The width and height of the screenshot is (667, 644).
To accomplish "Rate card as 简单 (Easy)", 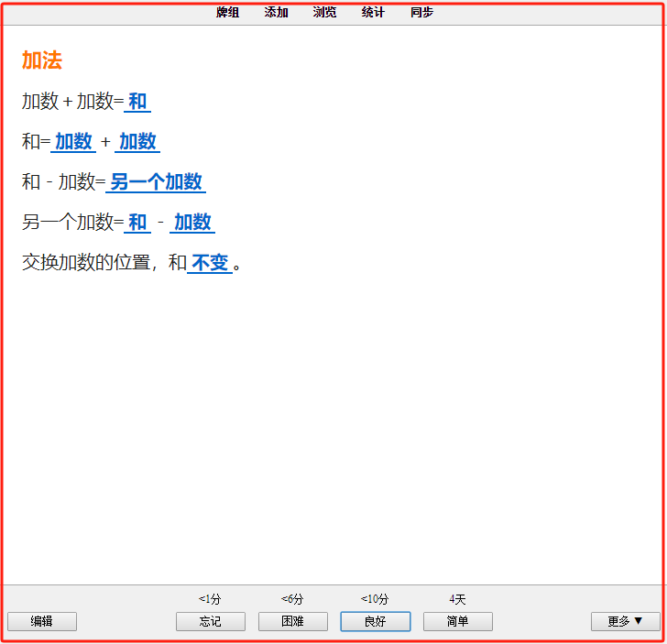I will coord(458,621).
